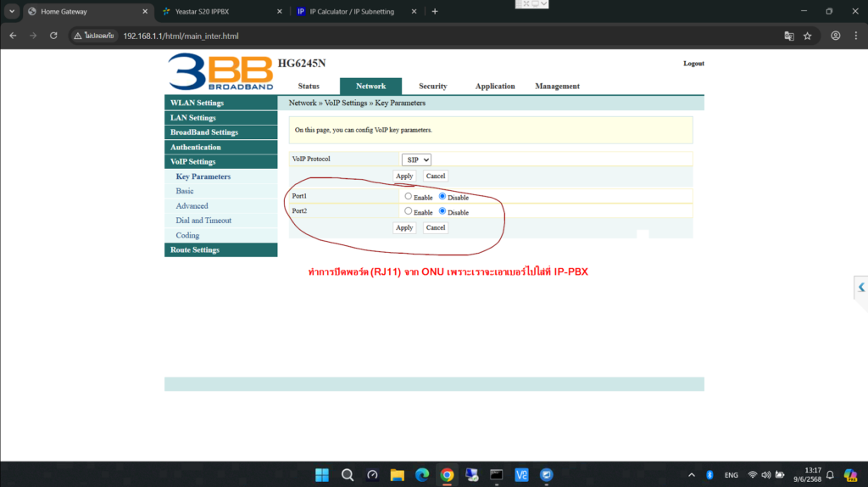The height and width of the screenshot is (487, 868).
Task: Apply the port enable settings
Action: [x=404, y=227]
